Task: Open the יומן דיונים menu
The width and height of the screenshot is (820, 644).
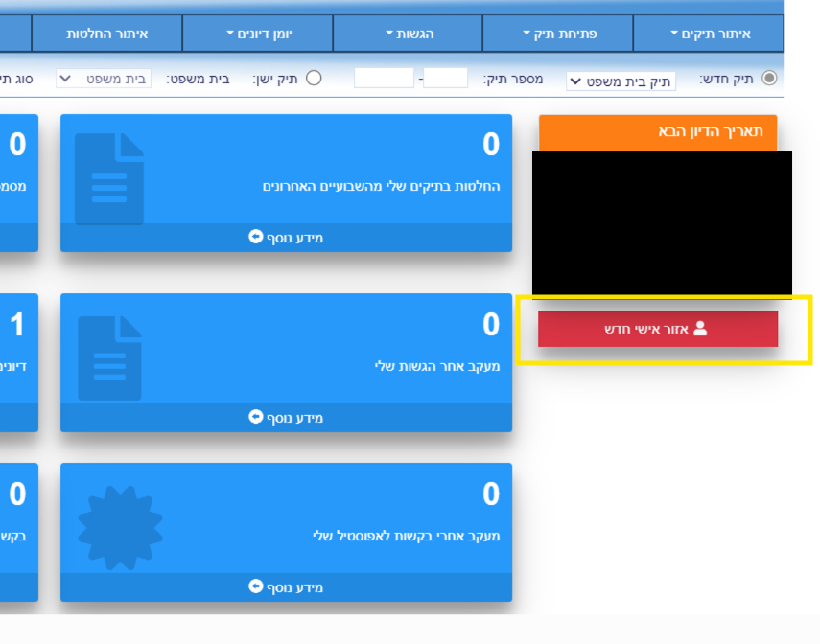Action: point(258,34)
